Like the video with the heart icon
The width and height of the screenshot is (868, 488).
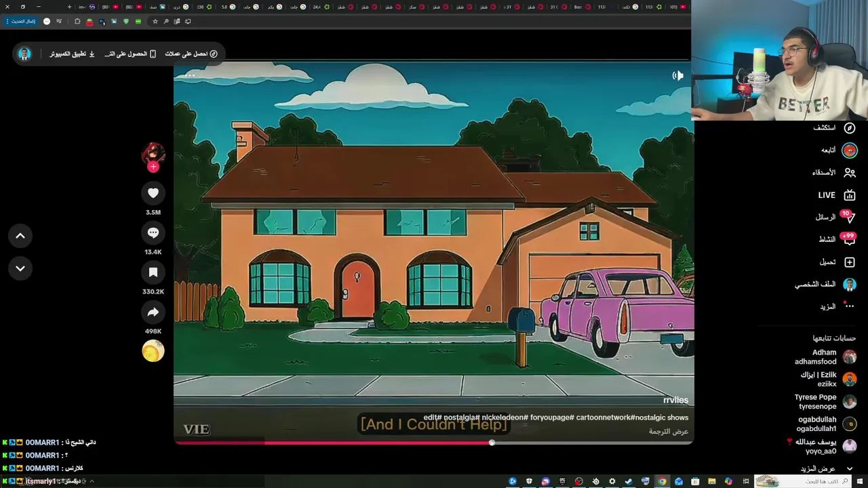[x=153, y=193]
